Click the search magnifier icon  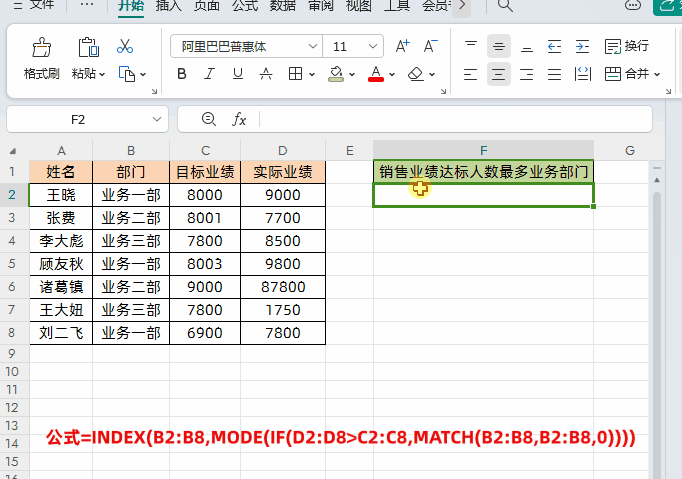click(505, 6)
